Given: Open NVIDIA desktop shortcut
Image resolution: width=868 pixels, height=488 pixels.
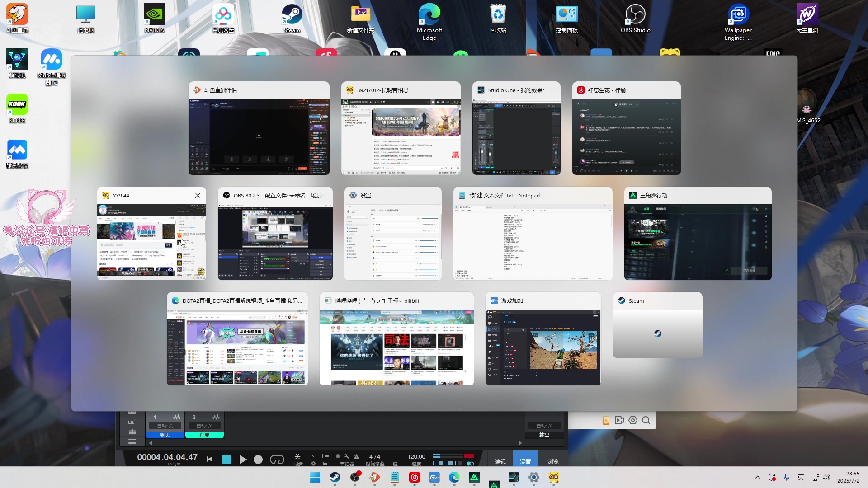Looking at the screenshot, I should [154, 19].
